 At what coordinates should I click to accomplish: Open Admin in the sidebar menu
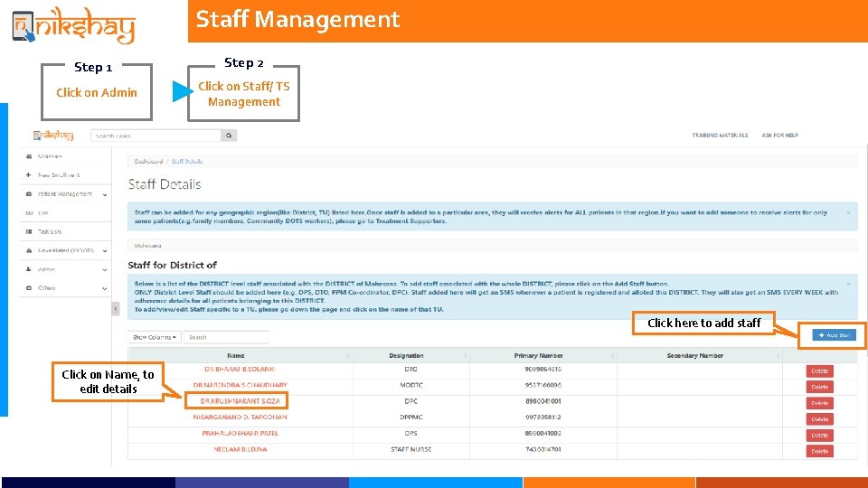pyautogui.click(x=46, y=269)
